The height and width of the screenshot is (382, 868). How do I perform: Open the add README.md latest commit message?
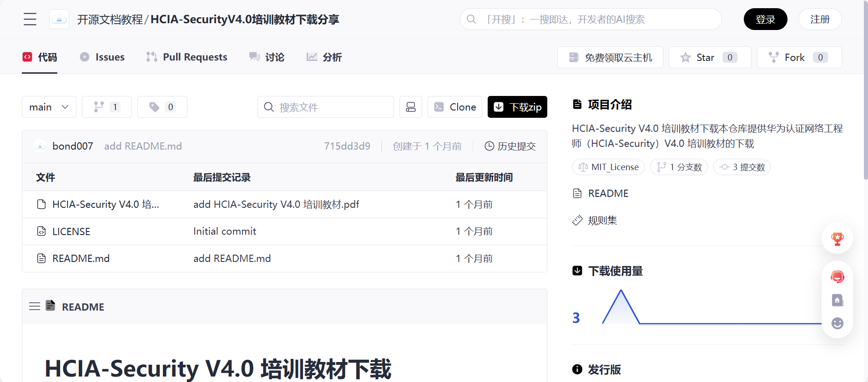143,146
